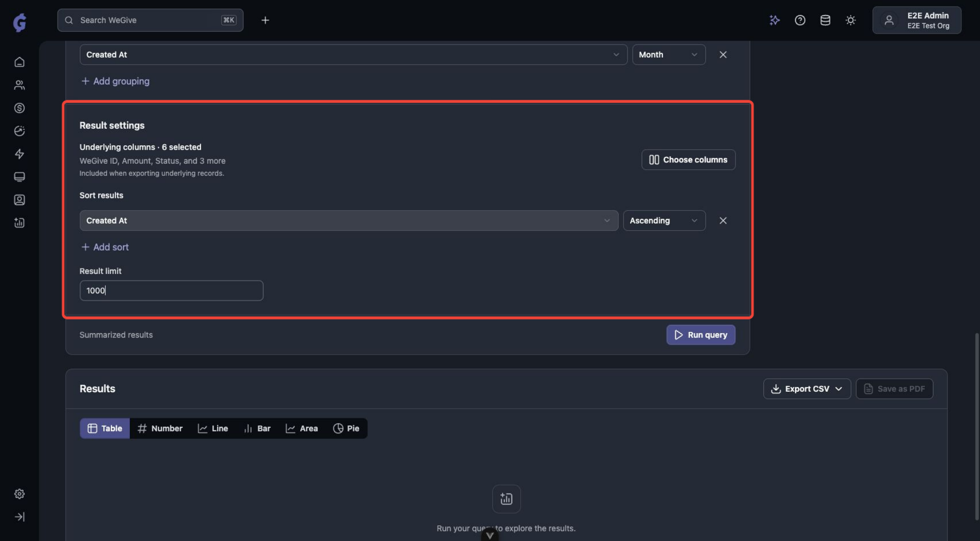Open the E2E Admin account menu

pos(917,20)
